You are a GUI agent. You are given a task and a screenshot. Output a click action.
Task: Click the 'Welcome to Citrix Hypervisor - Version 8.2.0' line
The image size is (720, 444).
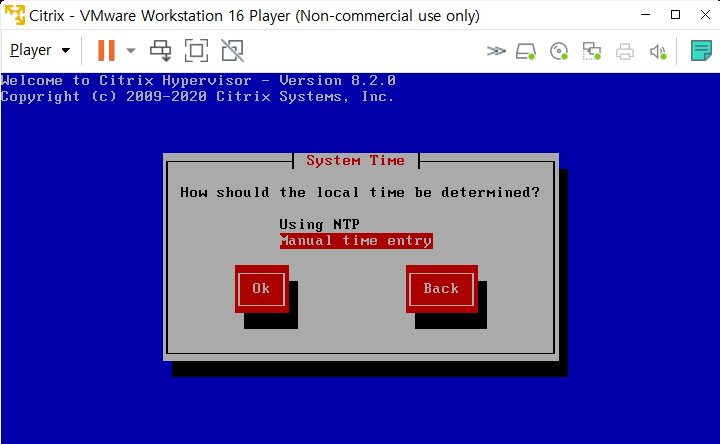[x=198, y=81]
